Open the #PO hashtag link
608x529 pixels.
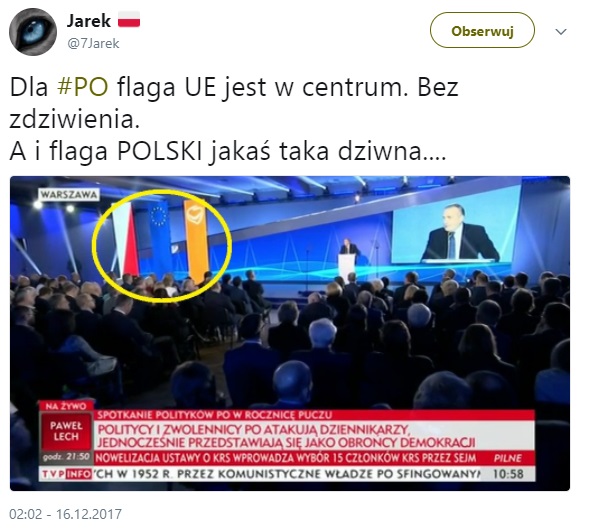click(x=83, y=87)
